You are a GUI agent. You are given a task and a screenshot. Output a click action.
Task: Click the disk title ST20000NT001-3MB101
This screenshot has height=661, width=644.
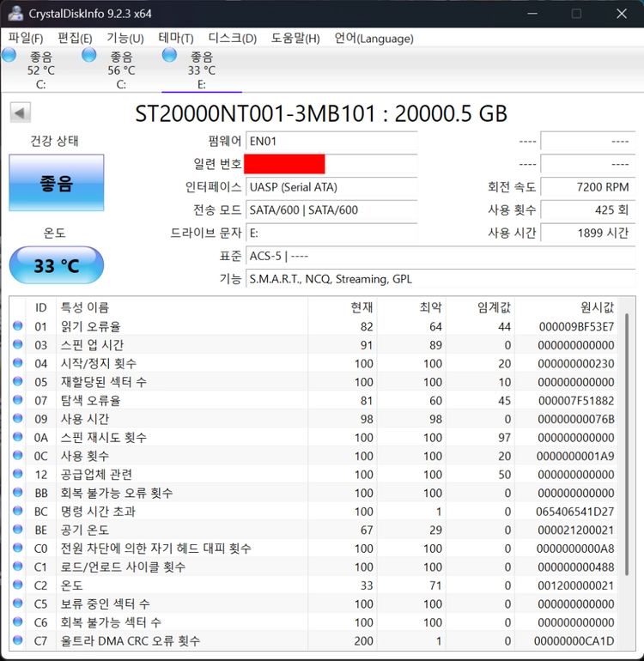point(255,113)
